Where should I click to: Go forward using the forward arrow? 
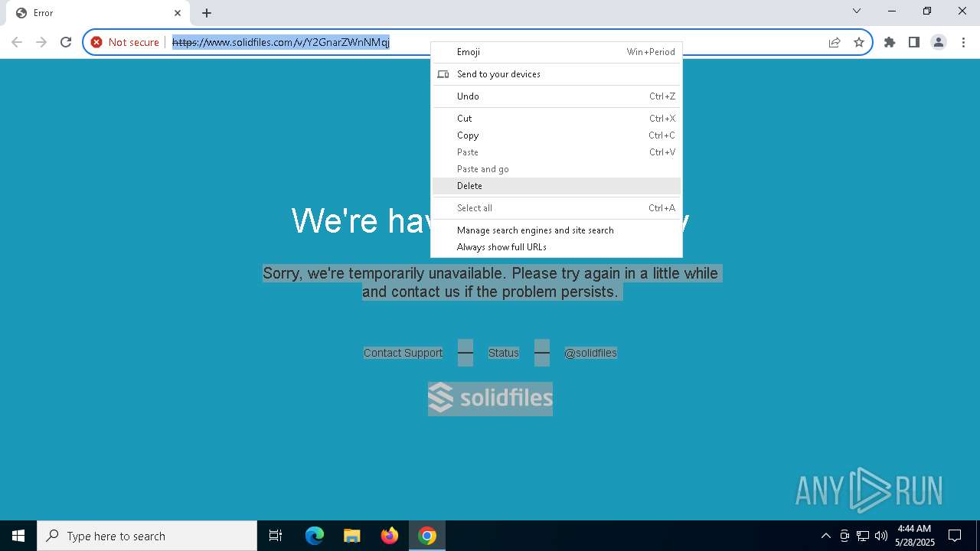pos(41,42)
